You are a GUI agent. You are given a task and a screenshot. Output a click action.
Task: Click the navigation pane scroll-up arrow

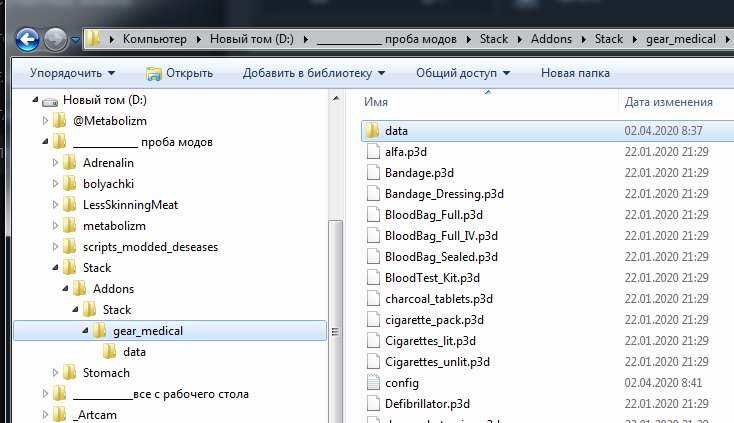point(336,99)
